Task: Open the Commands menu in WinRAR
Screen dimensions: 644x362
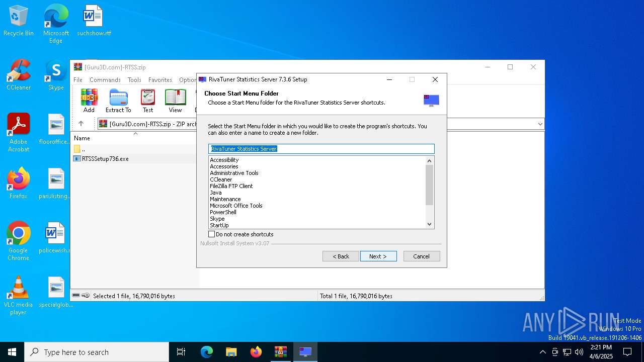Action: click(105, 80)
